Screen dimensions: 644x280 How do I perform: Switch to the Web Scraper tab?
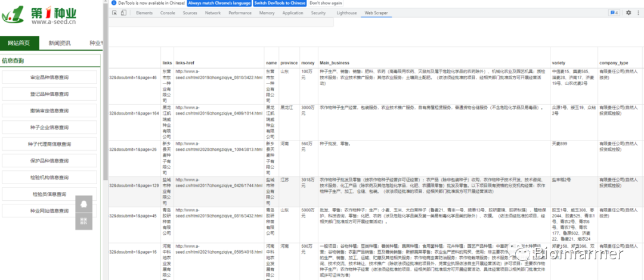coord(376,13)
